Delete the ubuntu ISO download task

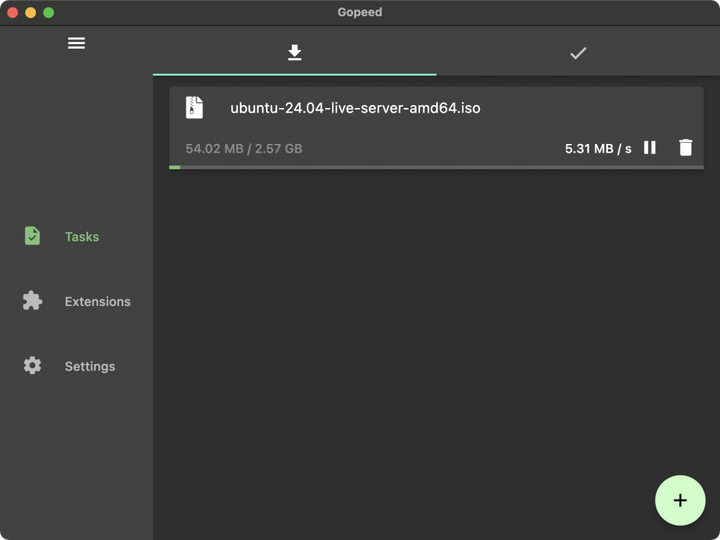click(685, 148)
